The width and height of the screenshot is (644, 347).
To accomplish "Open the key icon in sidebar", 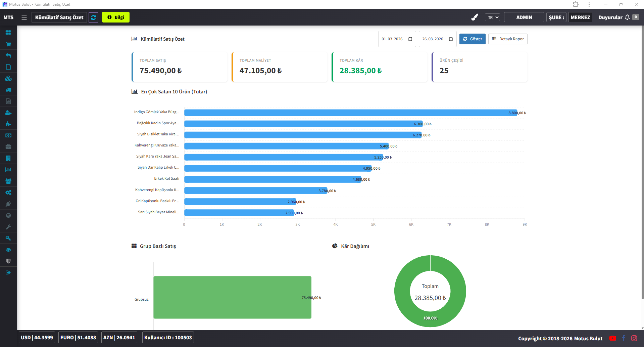I will click(x=8, y=238).
